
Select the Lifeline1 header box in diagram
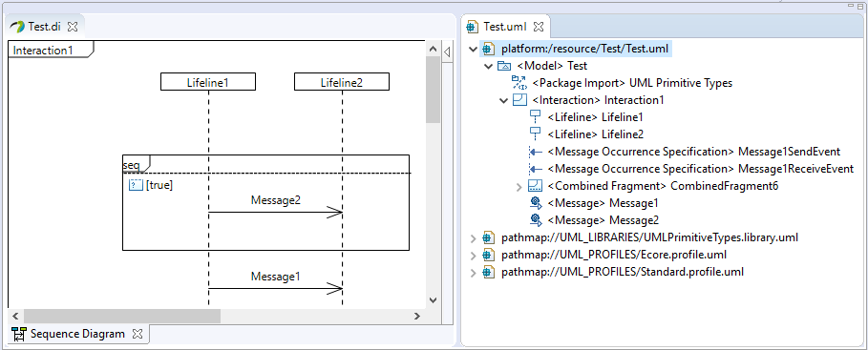click(x=208, y=82)
